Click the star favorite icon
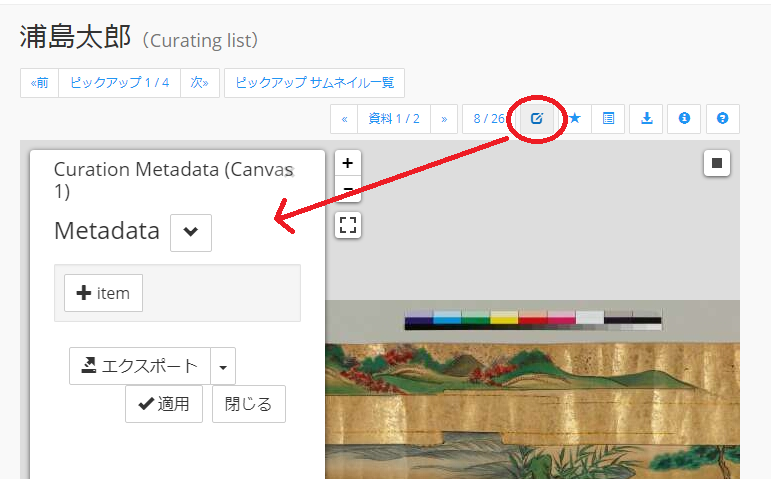Viewport: 771px width, 479px height. pyautogui.click(x=574, y=119)
